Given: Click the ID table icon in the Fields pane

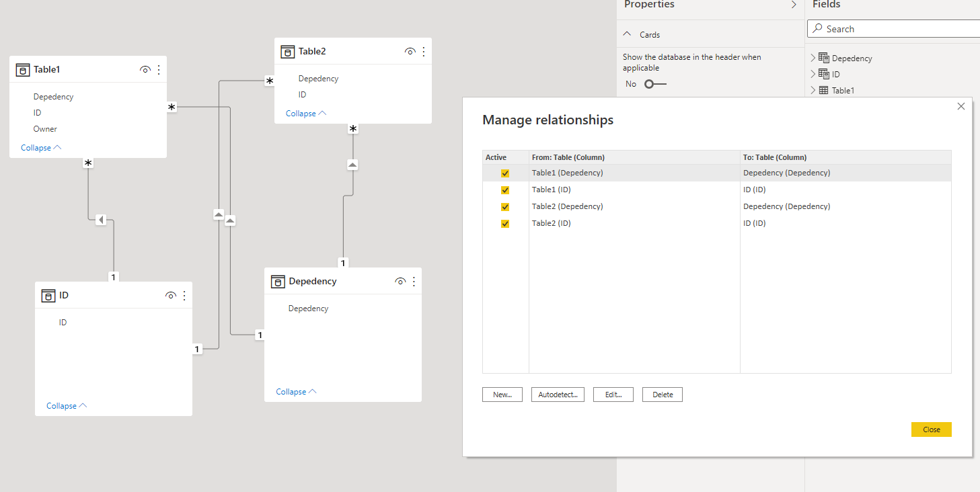Looking at the screenshot, I should [x=823, y=74].
